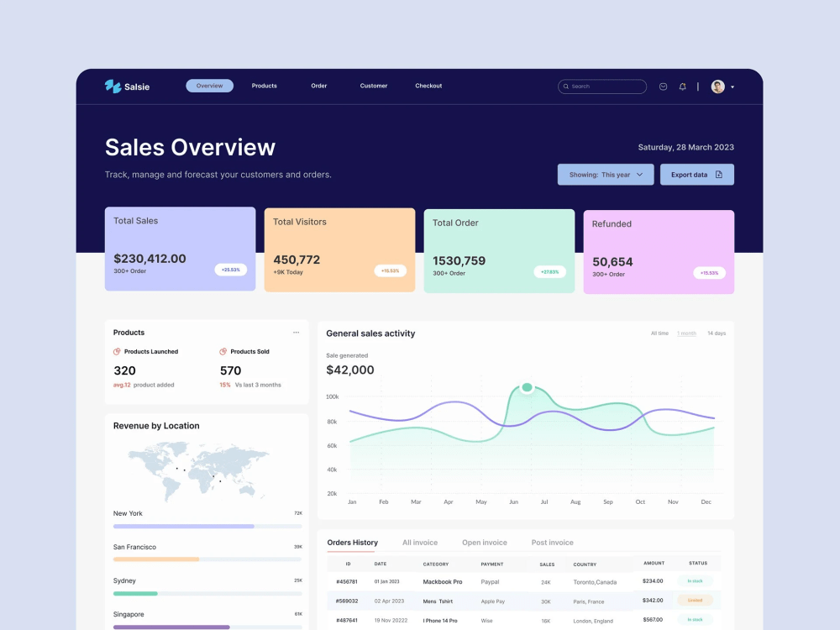
Task: Focus the Search input field
Action: tap(602, 87)
